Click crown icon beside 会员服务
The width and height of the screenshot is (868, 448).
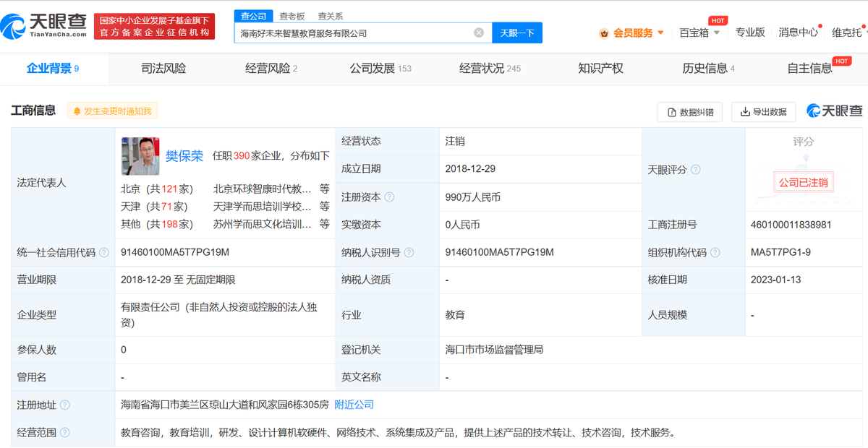coord(604,33)
